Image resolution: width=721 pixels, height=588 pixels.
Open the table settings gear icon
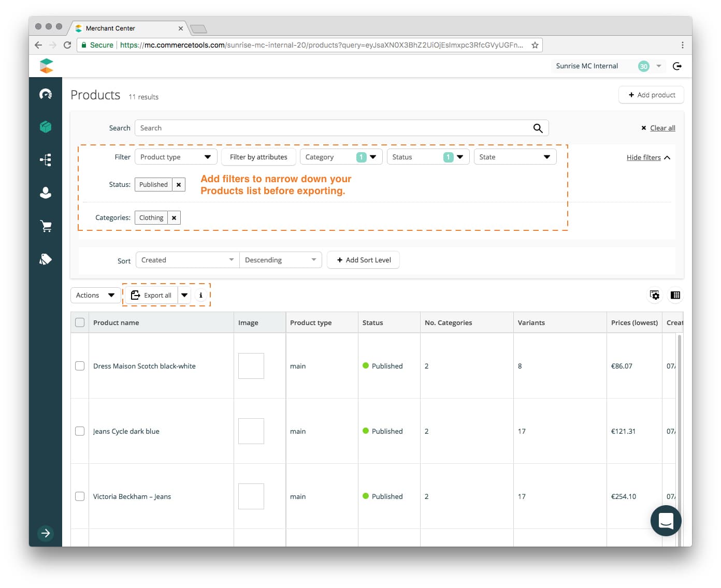(x=655, y=295)
